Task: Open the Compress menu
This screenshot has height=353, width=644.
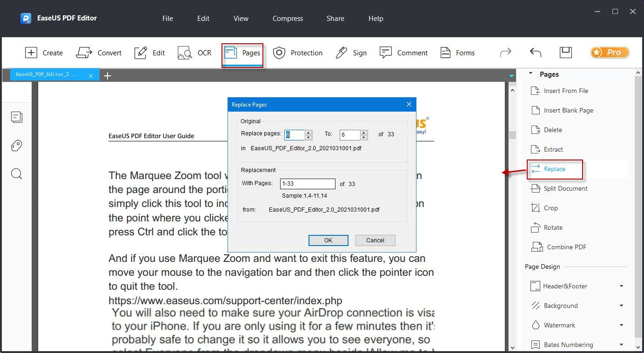Action: pos(287,19)
